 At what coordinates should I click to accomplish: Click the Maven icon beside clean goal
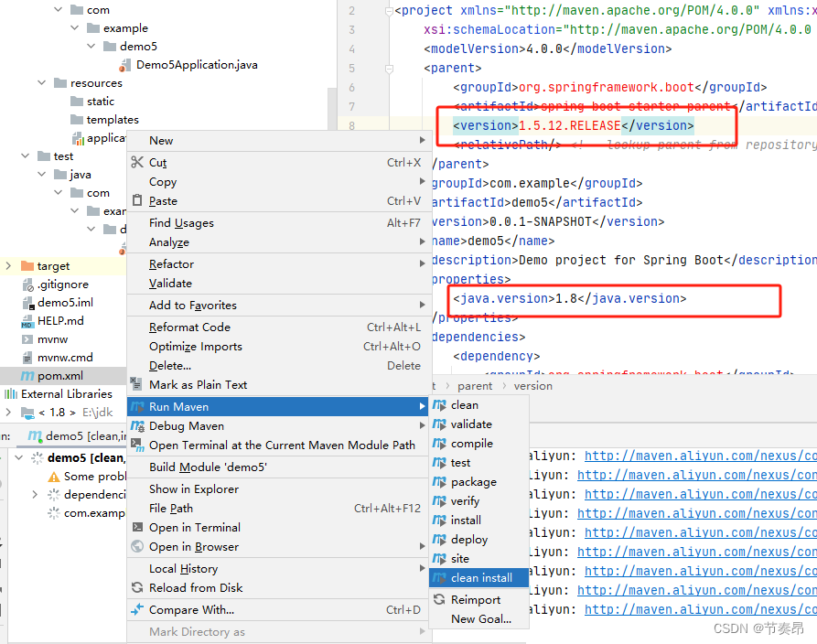(439, 405)
